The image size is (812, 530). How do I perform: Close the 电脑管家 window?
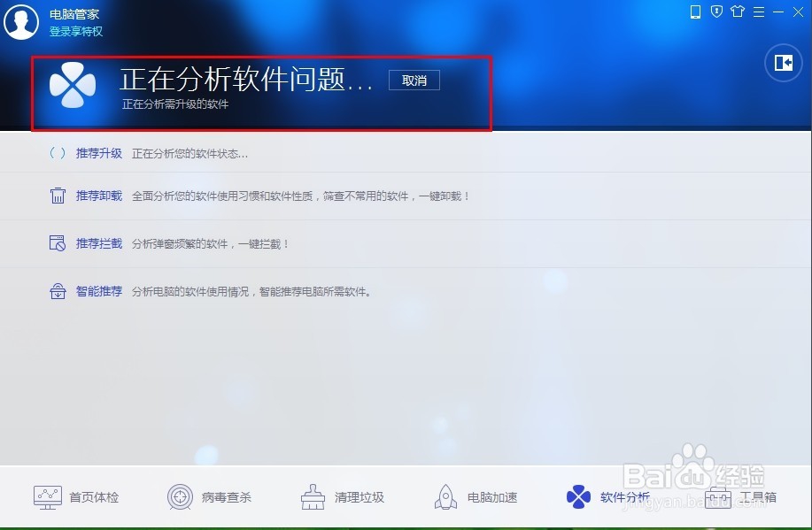tap(798, 12)
